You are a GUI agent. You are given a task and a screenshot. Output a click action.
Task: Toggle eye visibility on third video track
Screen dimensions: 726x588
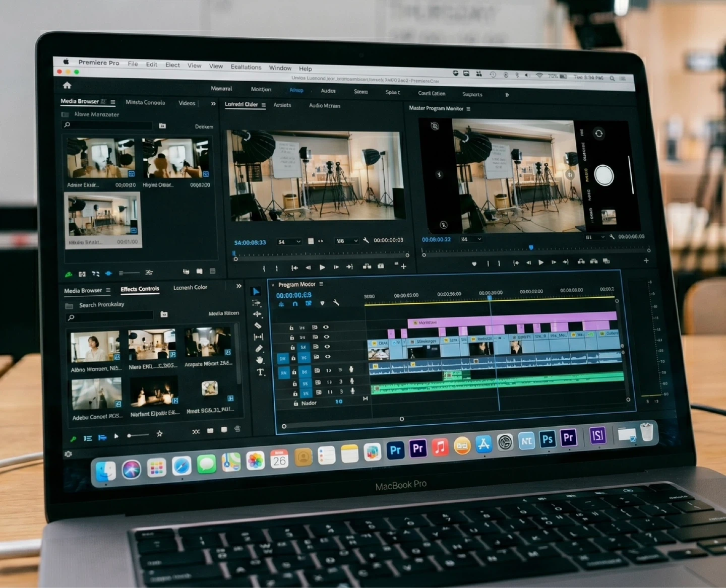327,347
